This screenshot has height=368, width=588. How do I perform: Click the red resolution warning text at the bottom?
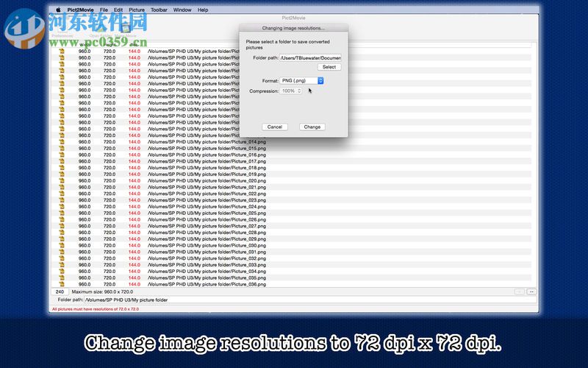(x=96, y=309)
